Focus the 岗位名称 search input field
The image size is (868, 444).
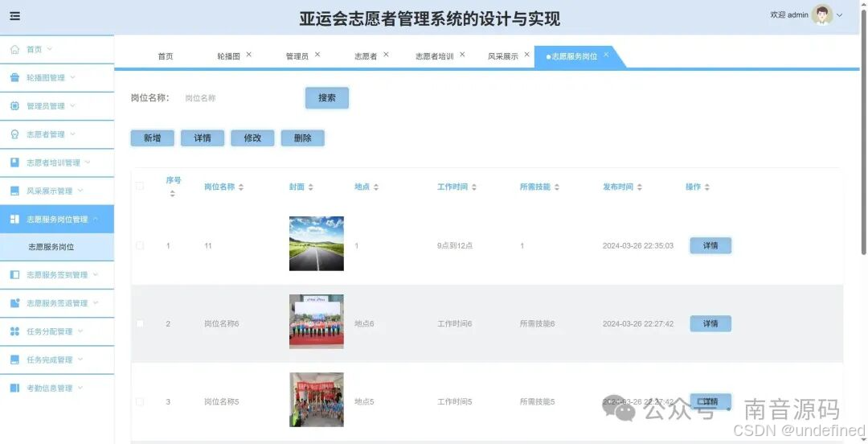coord(239,98)
